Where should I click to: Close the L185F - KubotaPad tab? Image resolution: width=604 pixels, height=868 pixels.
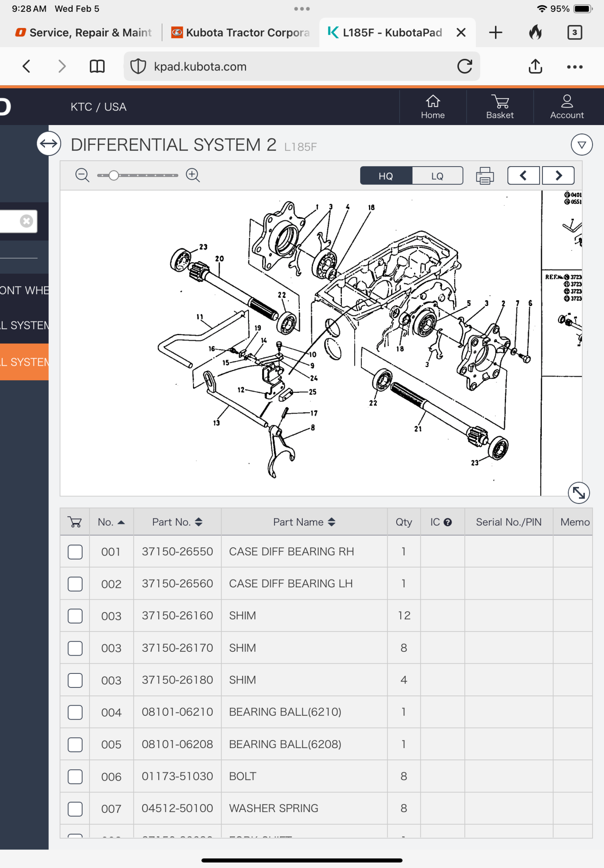[461, 33]
